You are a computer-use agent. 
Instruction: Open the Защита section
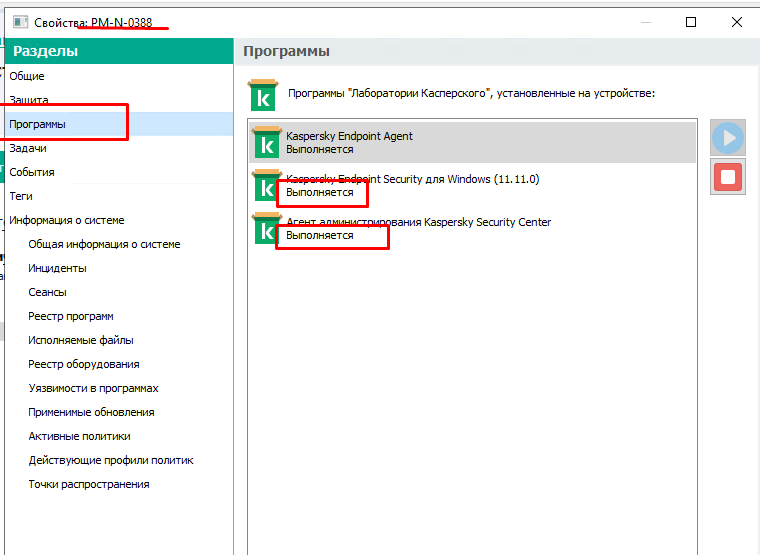point(29,100)
